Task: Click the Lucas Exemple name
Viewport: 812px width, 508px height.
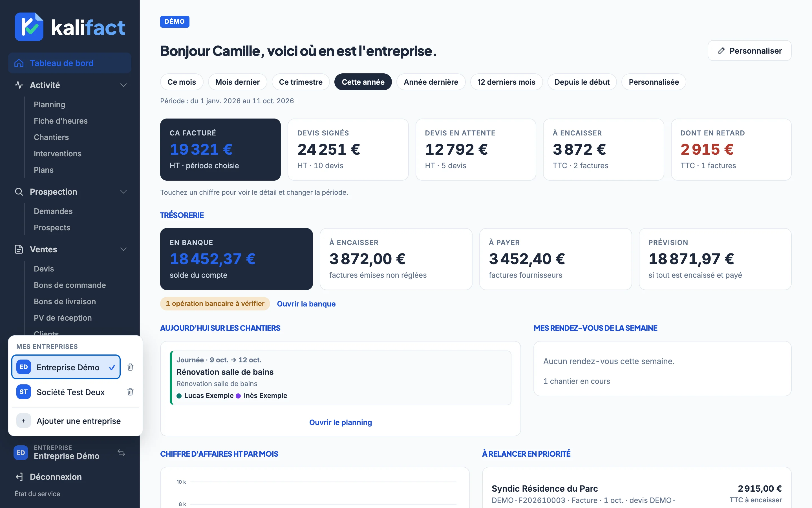Action: click(209, 395)
